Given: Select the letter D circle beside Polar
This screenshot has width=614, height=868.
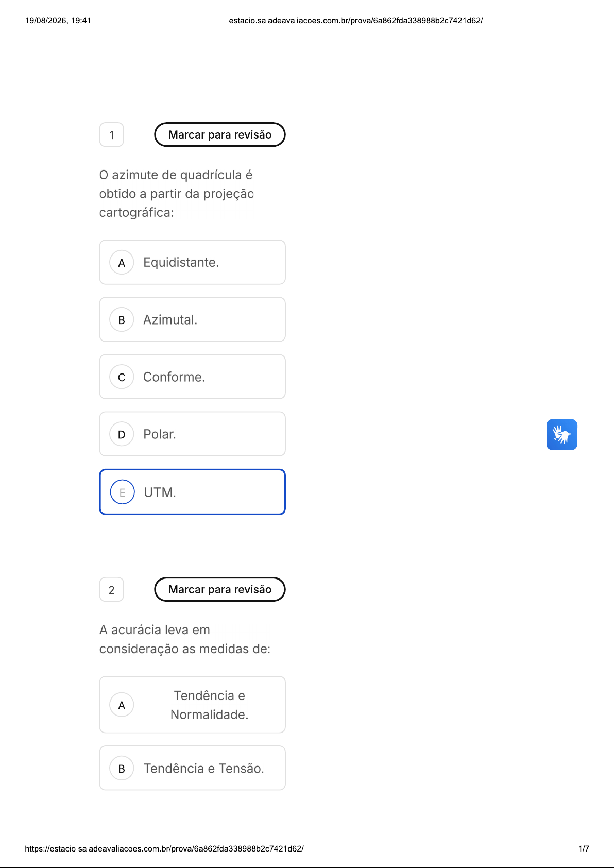Looking at the screenshot, I should (122, 434).
